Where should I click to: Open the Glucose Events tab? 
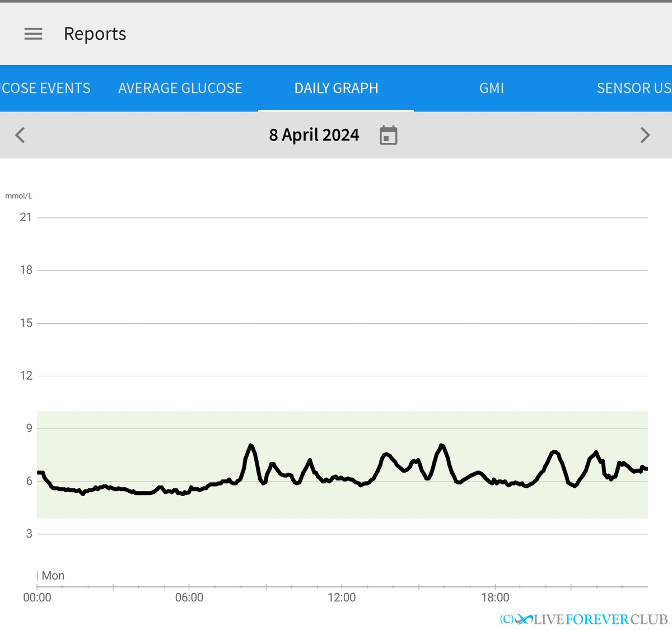click(45, 88)
